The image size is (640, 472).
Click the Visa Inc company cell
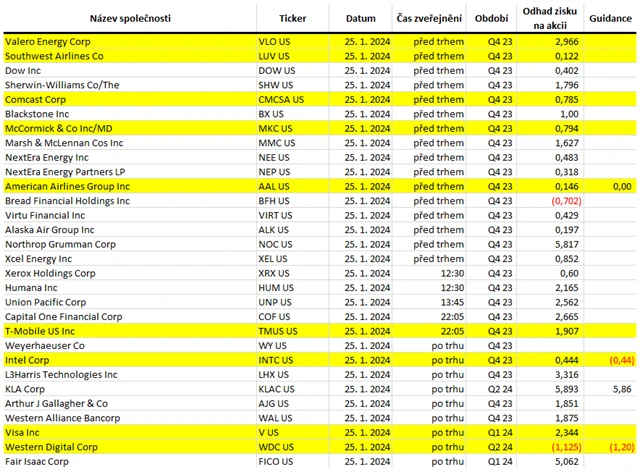click(25, 431)
